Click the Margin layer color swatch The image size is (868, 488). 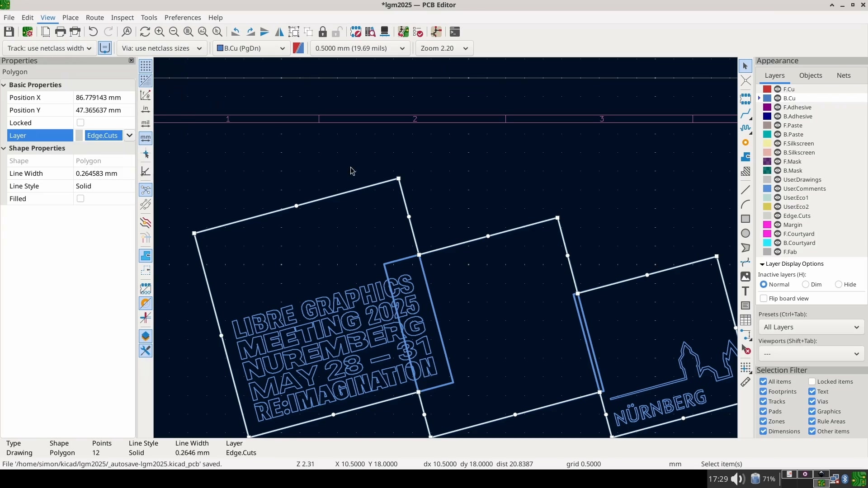pos(767,225)
